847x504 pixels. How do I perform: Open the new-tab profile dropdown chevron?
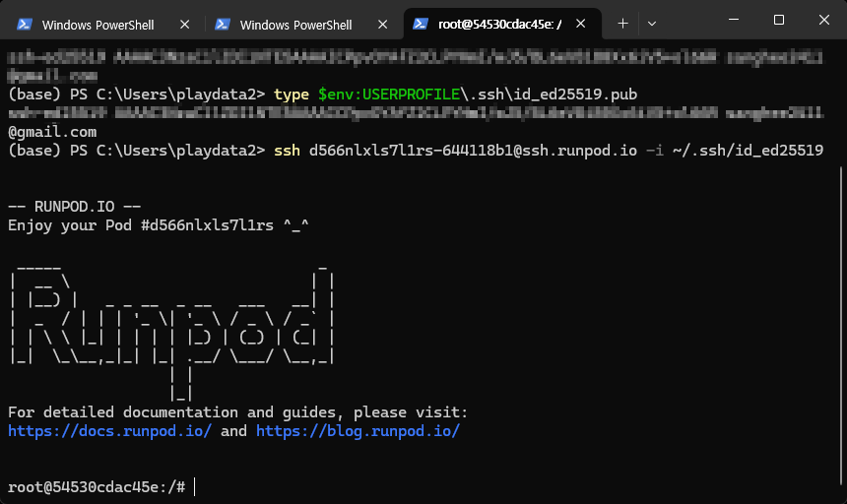652,24
